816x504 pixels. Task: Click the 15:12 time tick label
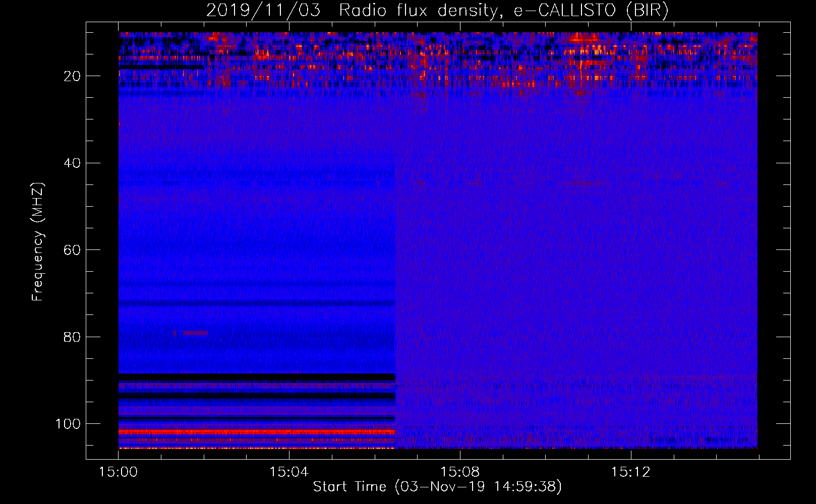click(x=630, y=472)
